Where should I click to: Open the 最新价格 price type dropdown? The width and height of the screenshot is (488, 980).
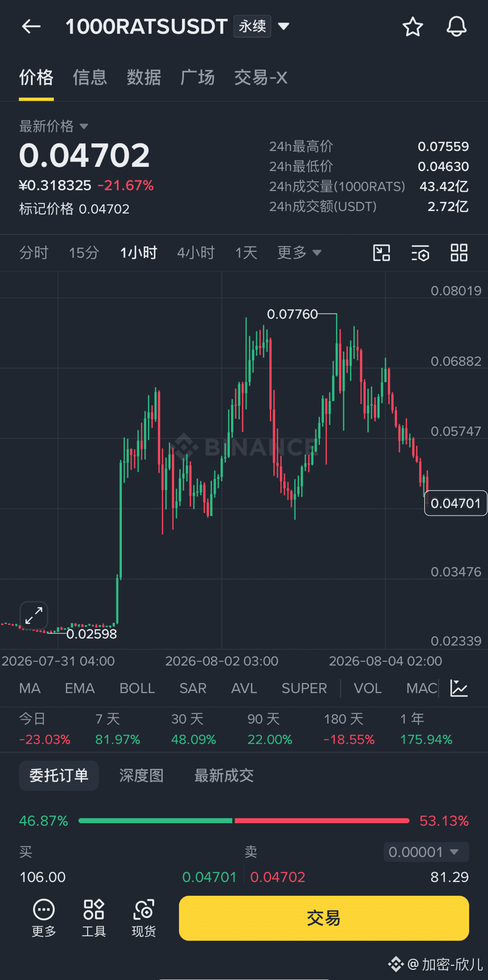point(54,126)
